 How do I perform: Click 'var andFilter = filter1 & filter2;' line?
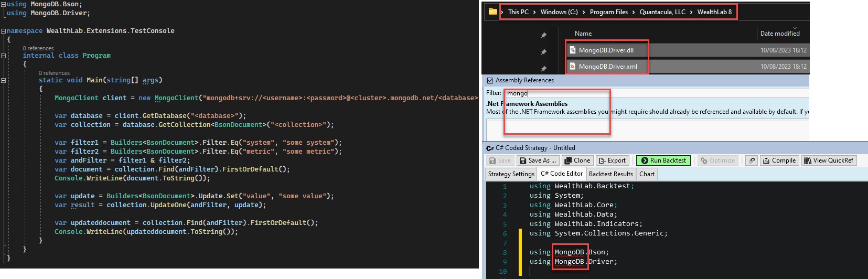(x=122, y=160)
